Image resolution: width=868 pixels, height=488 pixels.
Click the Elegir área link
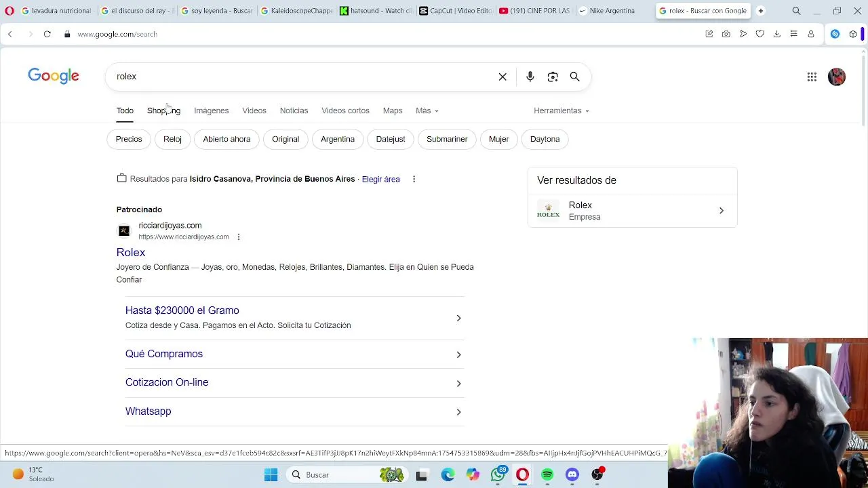[x=380, y=179]
